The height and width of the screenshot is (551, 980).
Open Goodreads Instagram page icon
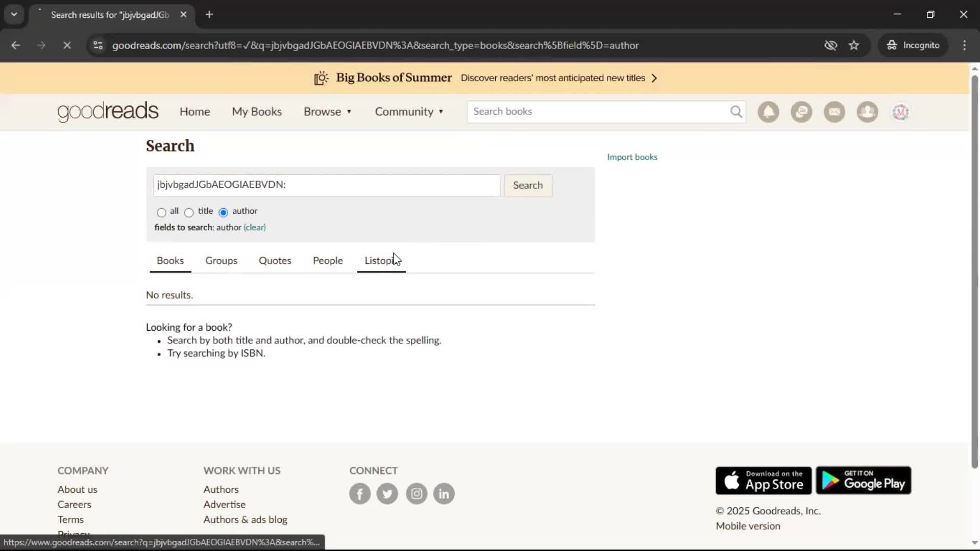pos(416,493)
